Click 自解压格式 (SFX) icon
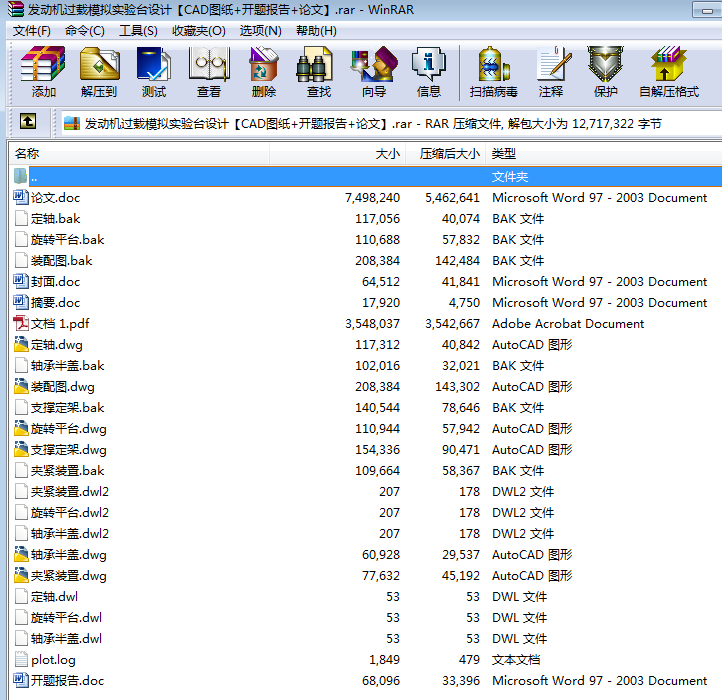Image resolution: width=722 pixels, height=700 pixels. click(x=669, y=72)
